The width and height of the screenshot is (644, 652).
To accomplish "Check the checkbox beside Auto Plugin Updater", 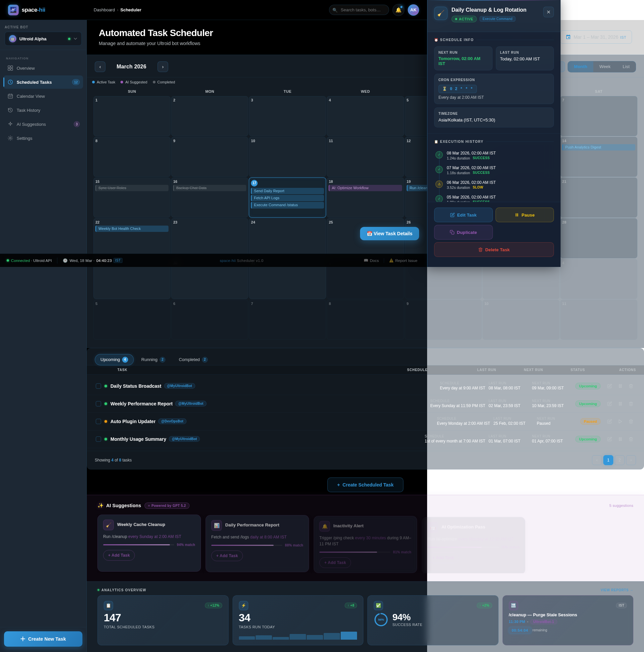I will pyautogui.click(x=98, y=421).
